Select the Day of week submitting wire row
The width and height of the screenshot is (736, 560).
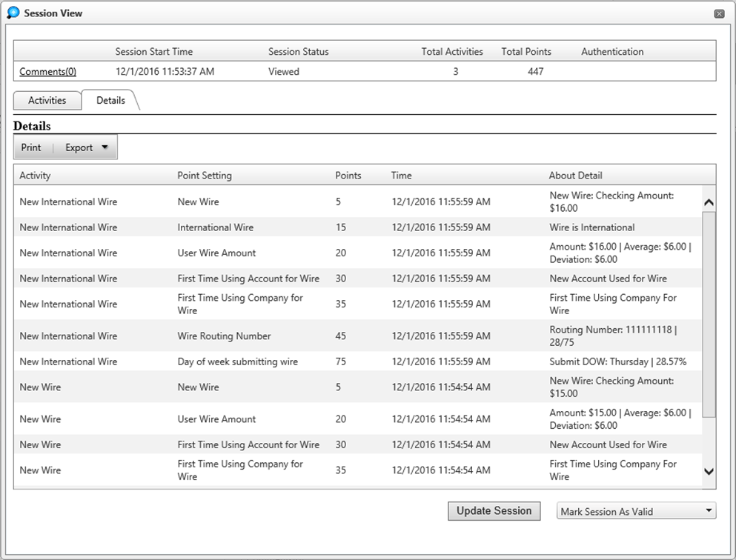(x=237, y=361)
